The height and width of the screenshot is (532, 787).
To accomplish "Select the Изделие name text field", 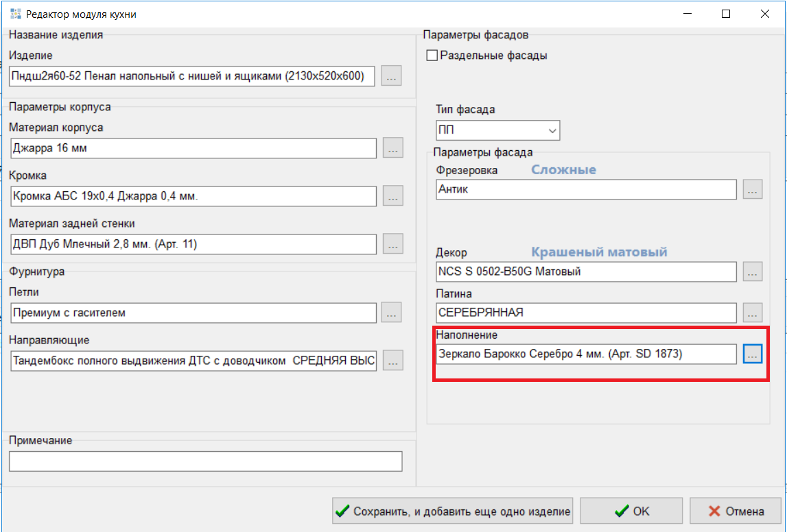I will pos(193,76).
